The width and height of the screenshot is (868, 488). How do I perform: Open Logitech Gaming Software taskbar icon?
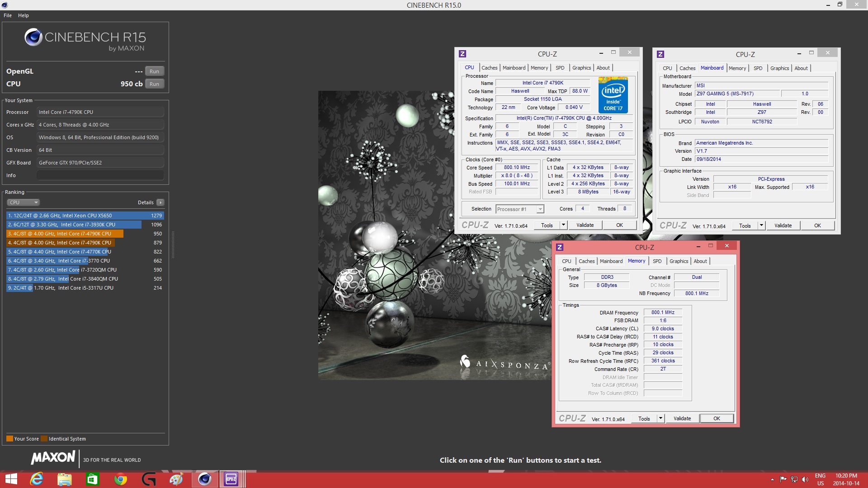pyautogui.click(x=148, y=479)
